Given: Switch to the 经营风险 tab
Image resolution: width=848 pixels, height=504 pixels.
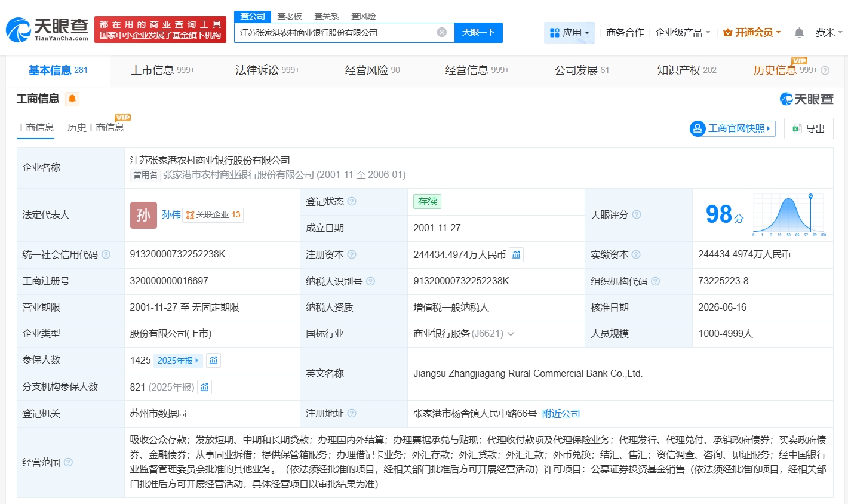Looking at the screenshot, I should (373, 70).
